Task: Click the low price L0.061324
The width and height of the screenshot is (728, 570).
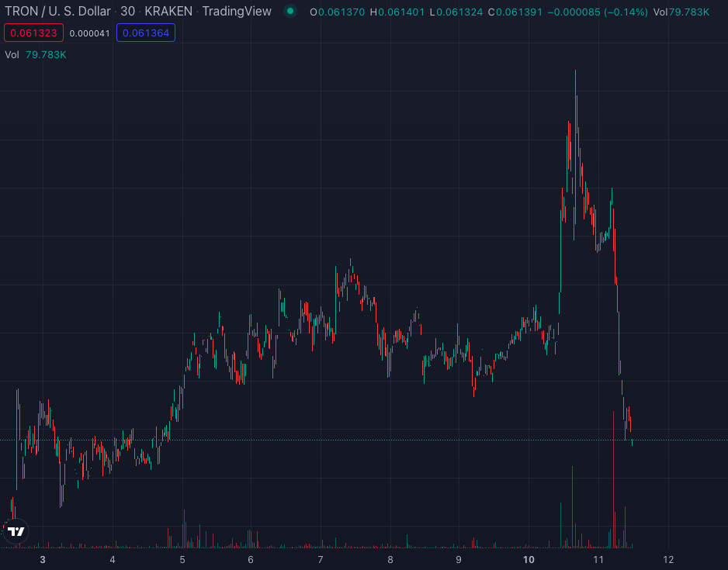Action: coord(456,12)
